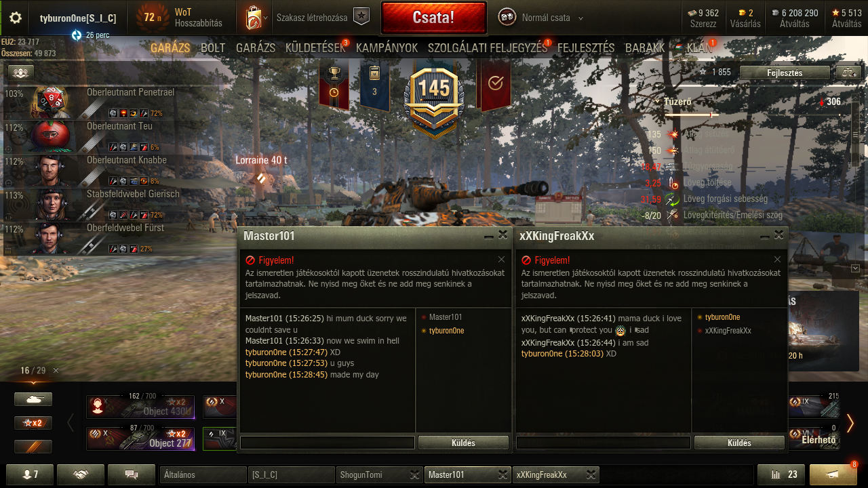The height and width of the screenshot is (488, 868).
Task: Expand the Normál csata battle mode dropdown
Action: pos(542,18)
